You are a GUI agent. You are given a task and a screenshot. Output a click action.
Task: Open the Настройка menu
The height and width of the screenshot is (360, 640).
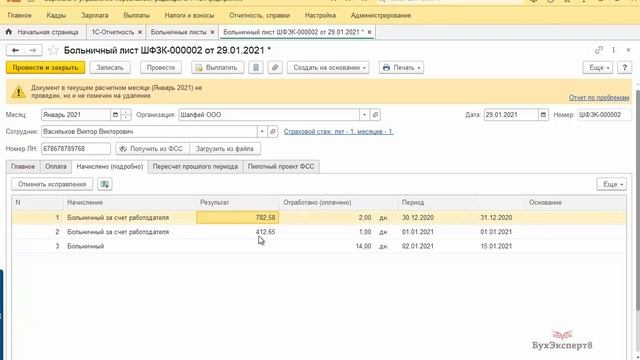320,15
